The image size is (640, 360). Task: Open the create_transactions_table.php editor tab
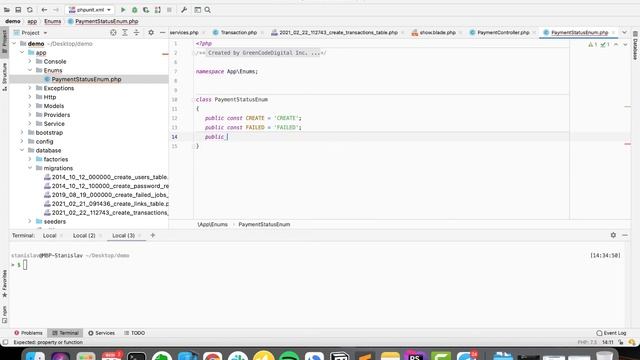click(338, 32)
